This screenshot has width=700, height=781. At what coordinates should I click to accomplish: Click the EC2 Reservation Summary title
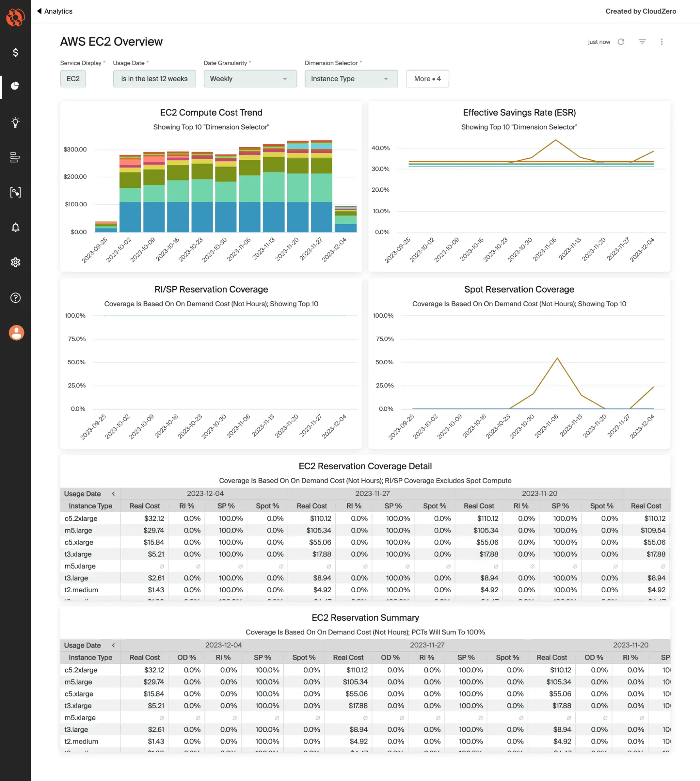pos(365,618)
